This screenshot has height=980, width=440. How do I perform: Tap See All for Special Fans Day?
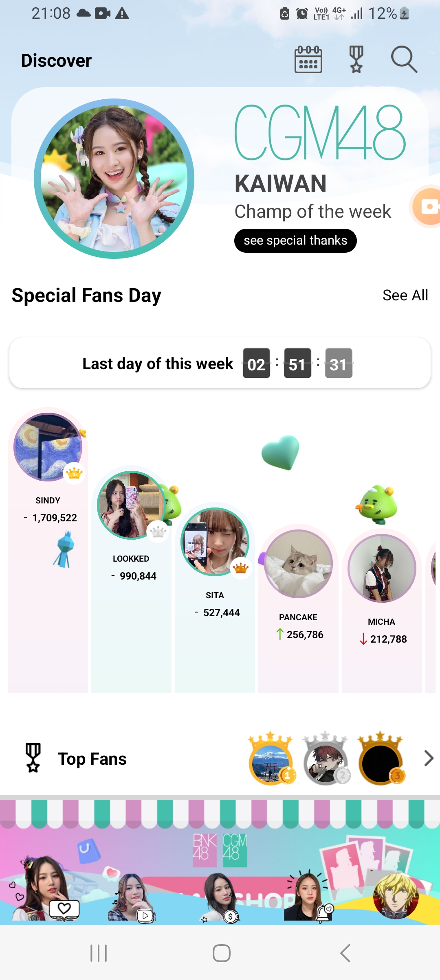coord(405,295)
